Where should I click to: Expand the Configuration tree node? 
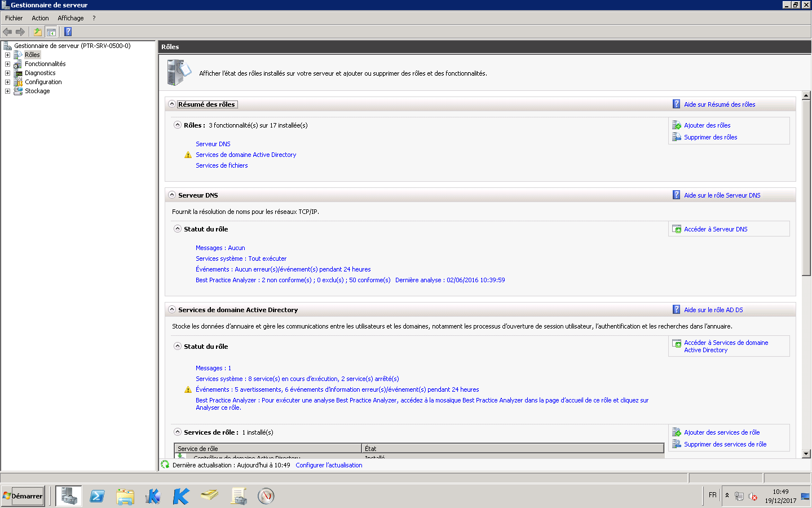pyautogui.click(x=7, y=82)
